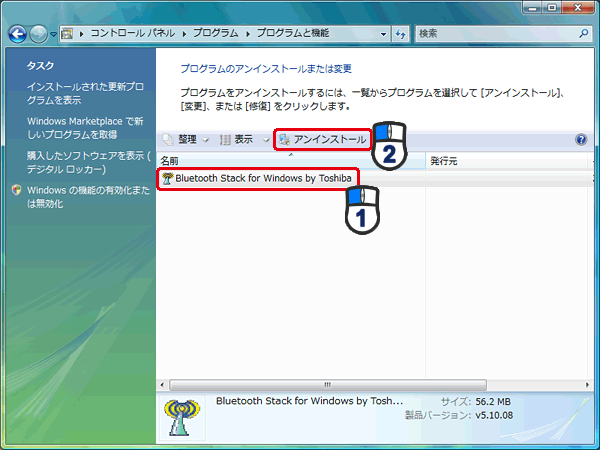Click the magnifier search icon

pyautogui.click(x=584, y=34)
